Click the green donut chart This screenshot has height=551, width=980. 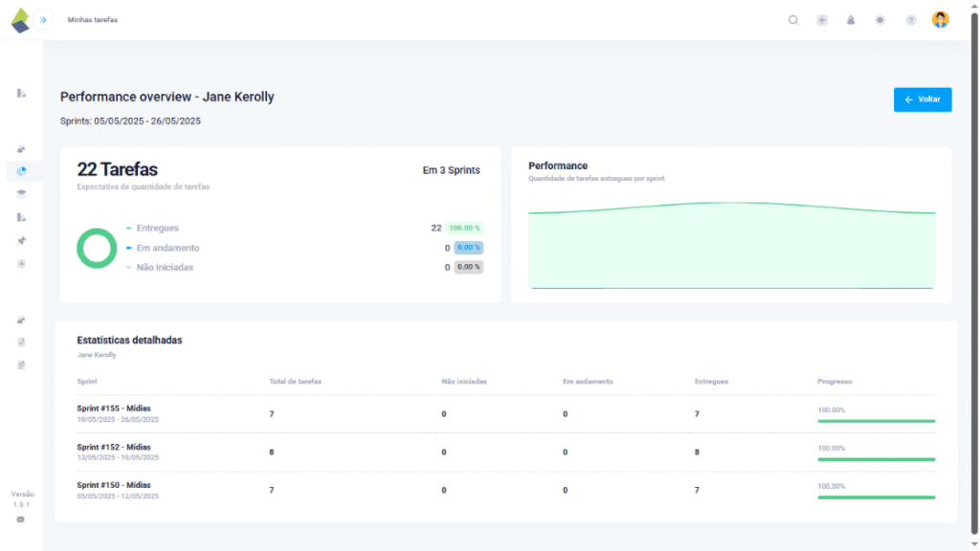pos(97,248)
